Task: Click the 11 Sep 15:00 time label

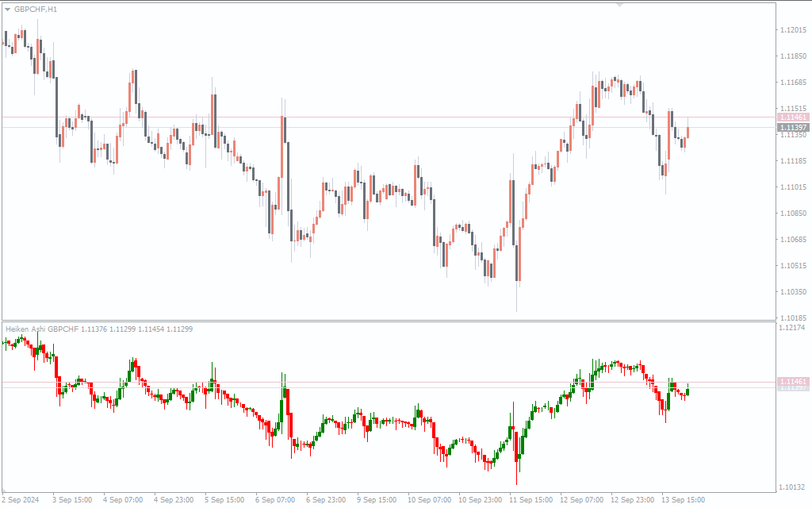Action: coord(530,500)
